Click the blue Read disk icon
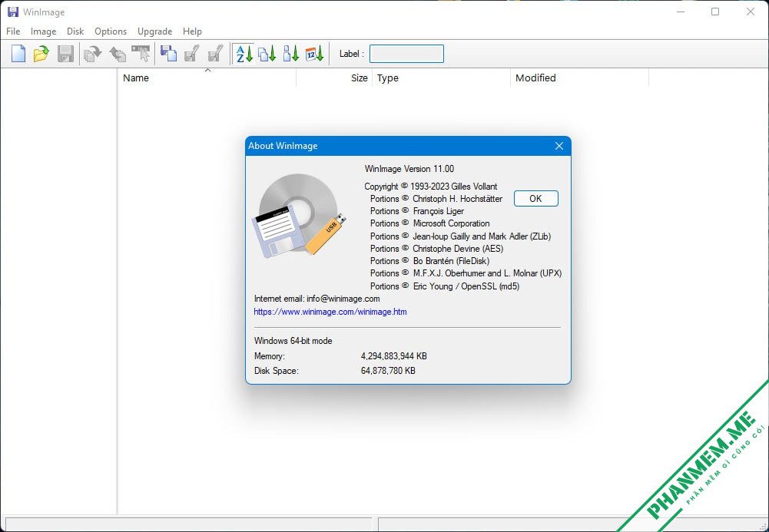Image resolution: width=769 pixels, height=532 pixels. tap(168, 54)
